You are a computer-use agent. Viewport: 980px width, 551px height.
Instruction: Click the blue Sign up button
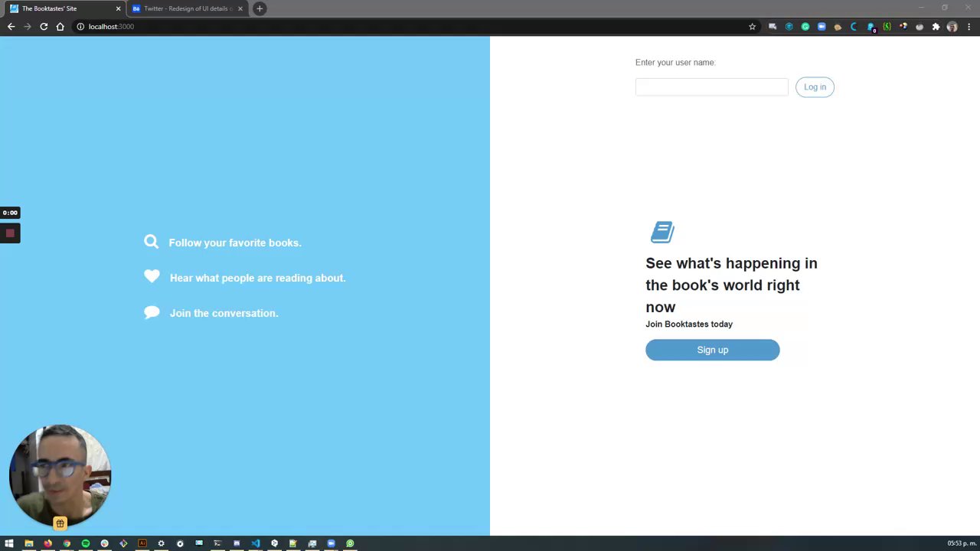coord(712,350)
